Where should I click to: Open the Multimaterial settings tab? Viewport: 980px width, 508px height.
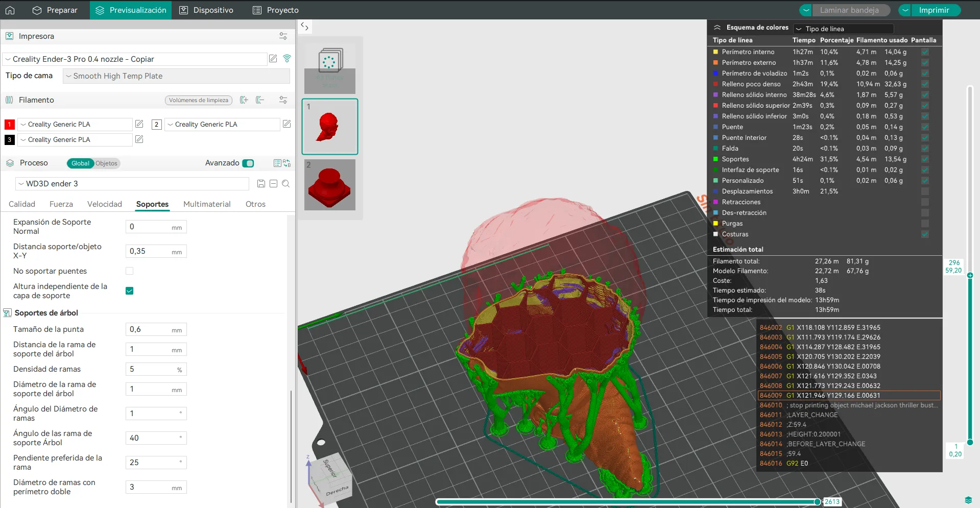207,204
